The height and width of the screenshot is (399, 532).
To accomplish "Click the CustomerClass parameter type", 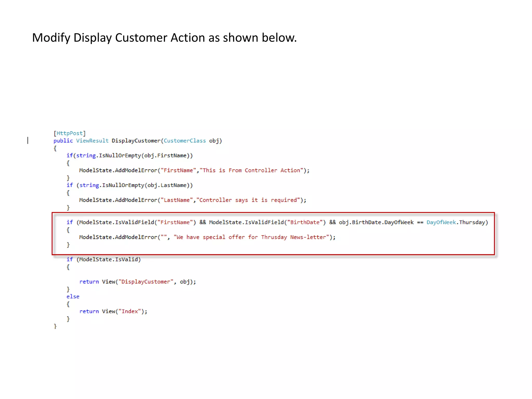I will (x=184, y=141).
